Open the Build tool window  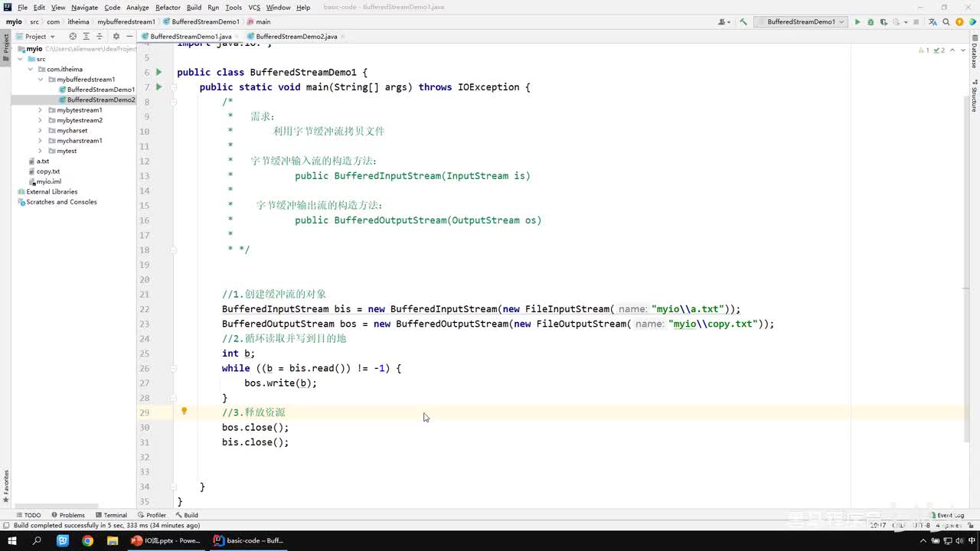187,515
